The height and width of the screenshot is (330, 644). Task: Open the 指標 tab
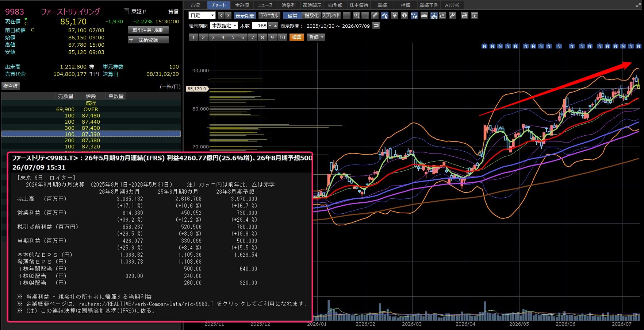tap(406, 5)
